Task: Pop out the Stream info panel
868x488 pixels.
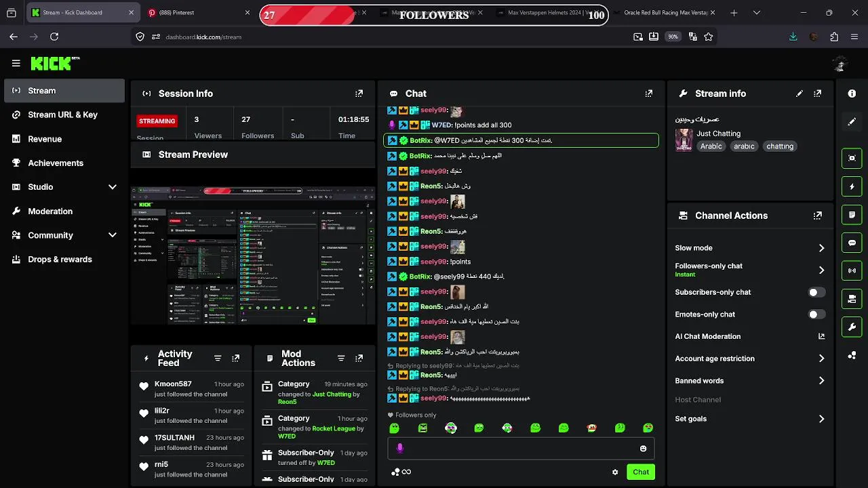Action: tap(818, 94)
